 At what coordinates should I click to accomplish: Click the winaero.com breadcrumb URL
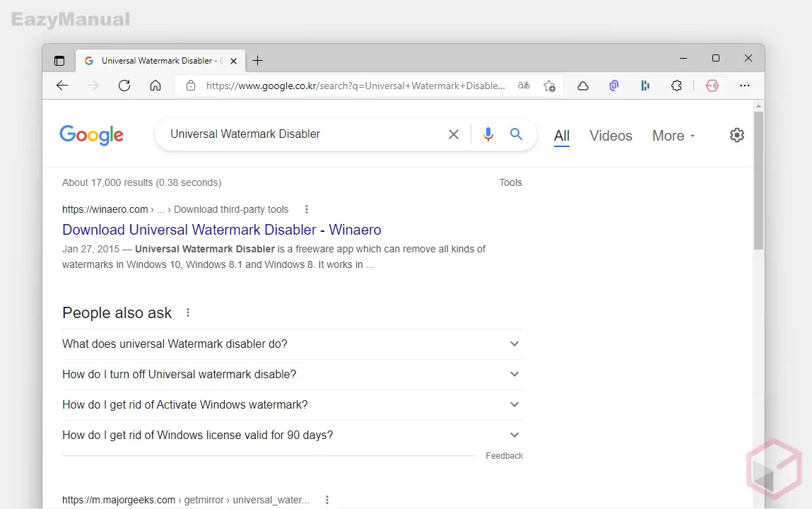pyautogui.click(x=175, y=209)
